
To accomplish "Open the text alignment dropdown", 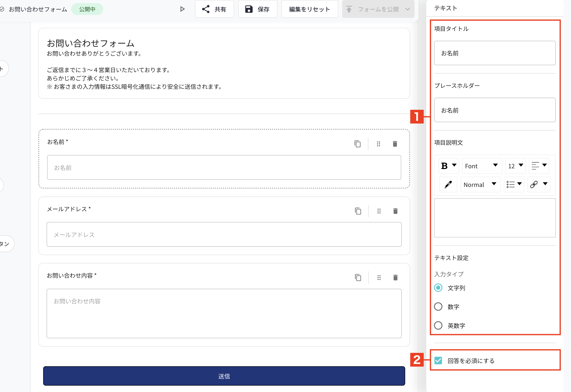I will pos(539,166).
